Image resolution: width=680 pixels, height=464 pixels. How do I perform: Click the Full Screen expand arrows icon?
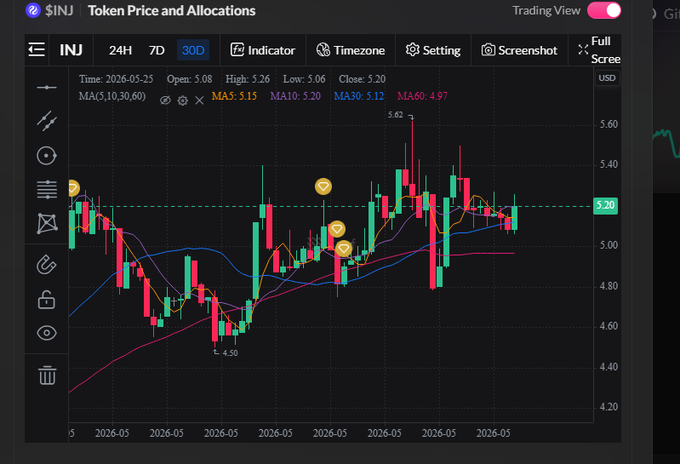[x=583, y=50]
